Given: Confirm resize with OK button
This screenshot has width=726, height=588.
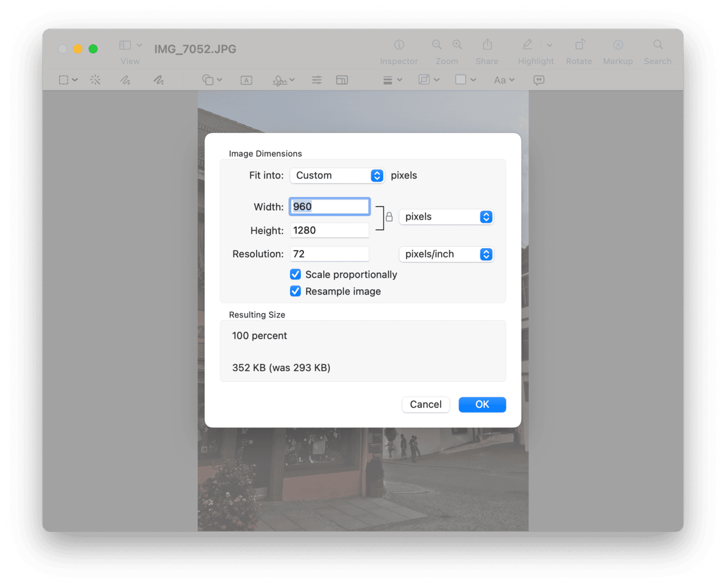Looking at the screenshot, I should [x=482, y=405].
